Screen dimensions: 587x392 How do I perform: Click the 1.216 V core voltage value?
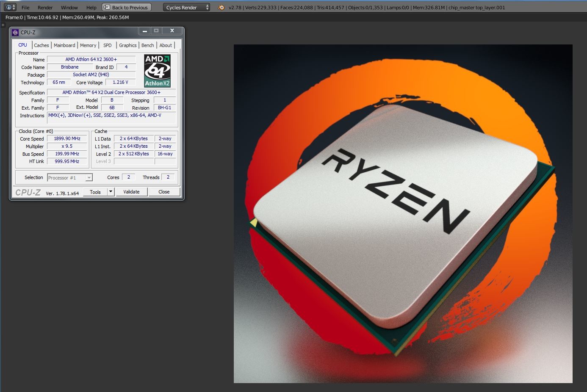click(120, 82)
